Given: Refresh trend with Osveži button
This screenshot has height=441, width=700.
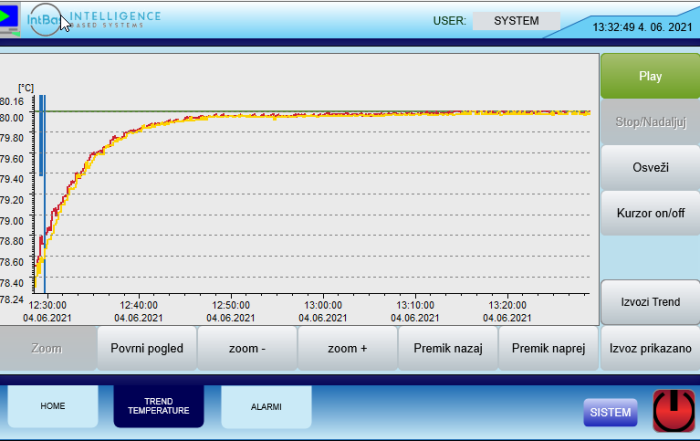Looking at the screenshot, I should [x=650, y=167].
